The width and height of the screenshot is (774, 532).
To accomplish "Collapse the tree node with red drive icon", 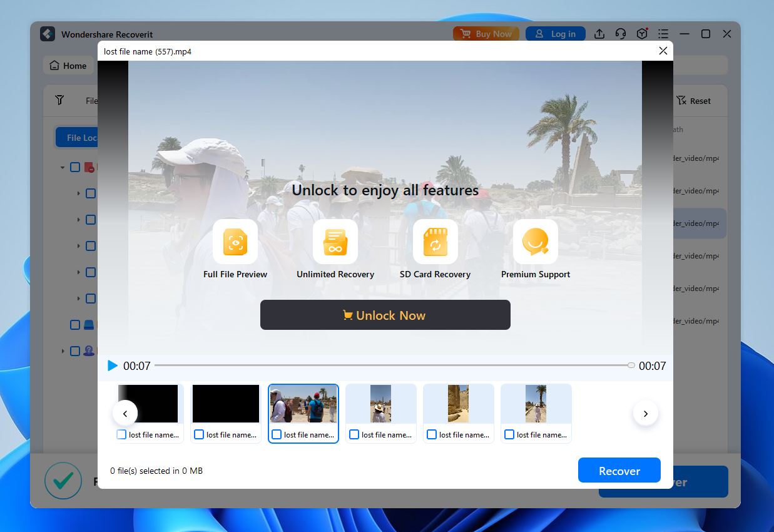I will [x=63, y=167].
